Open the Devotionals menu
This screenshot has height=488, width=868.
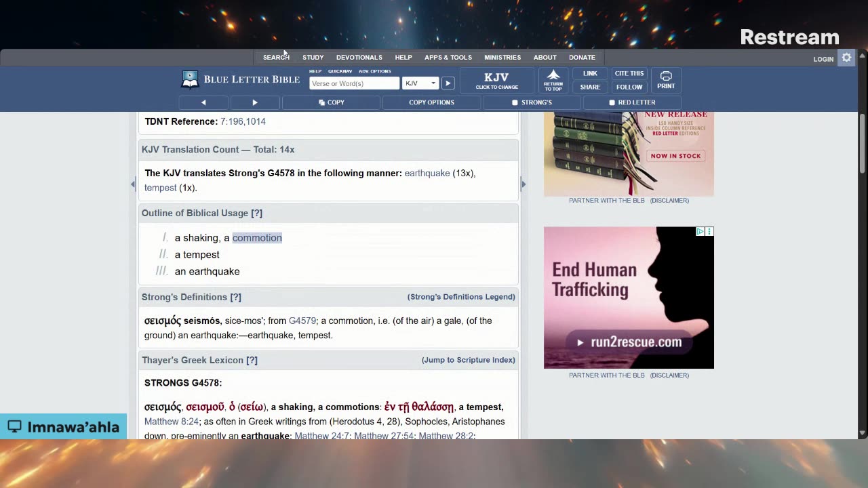359,58
